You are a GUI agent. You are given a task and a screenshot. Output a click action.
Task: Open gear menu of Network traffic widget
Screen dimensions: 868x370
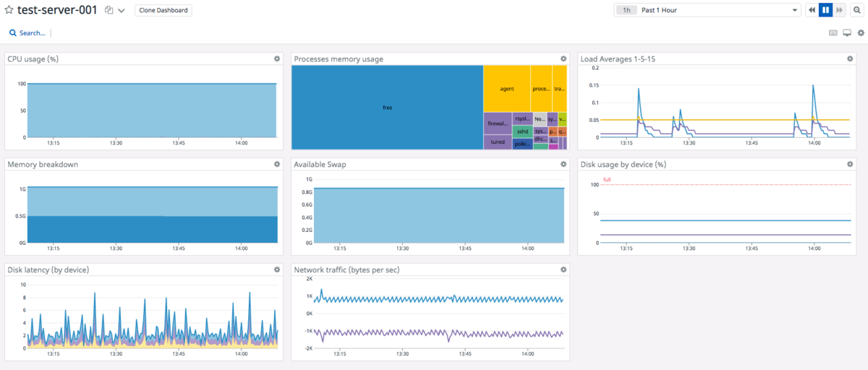(563, 270)
